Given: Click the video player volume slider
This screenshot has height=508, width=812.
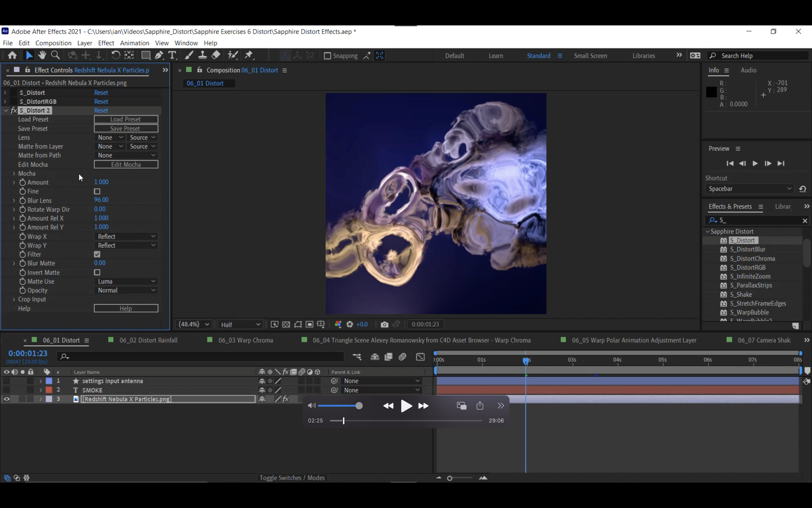Looking at the screenshot, I should (340, 406).
